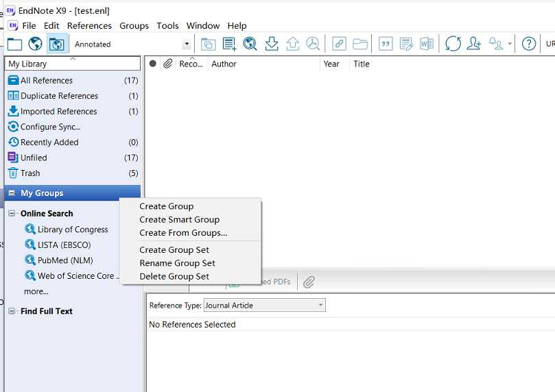Choose Create Group from context menu

(x=191, y=206)
